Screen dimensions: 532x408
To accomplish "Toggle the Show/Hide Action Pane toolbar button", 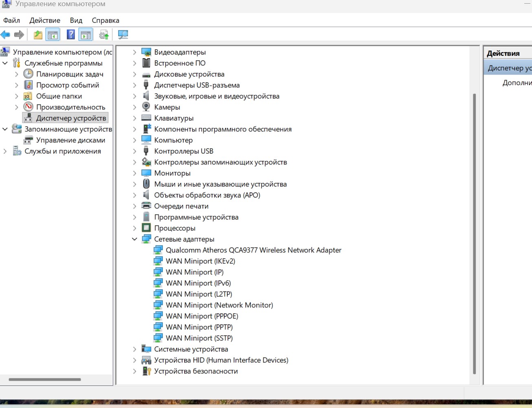I will [x=86, y=35].
